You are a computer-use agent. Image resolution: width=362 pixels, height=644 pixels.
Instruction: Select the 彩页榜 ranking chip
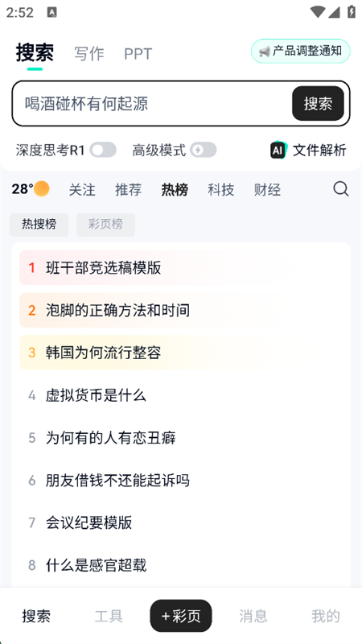click(105, 225)
